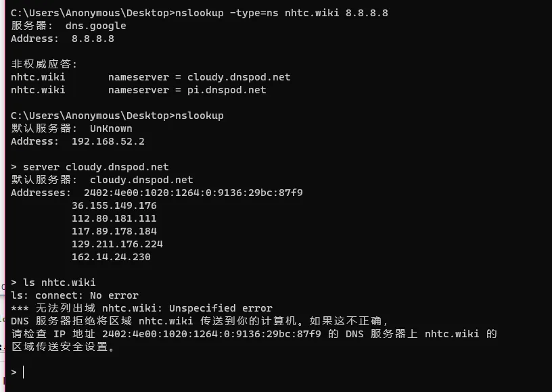Screen dimensions: 552x392
Task: Click the Address 8.8.8.8 line
Action: point(62,39)
